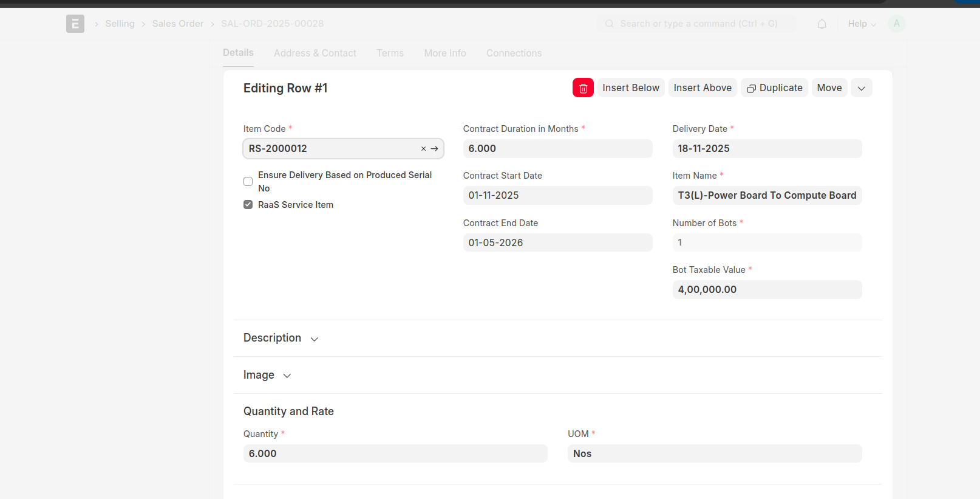
Task: Click the Delivery Date field
Action: pos(766,149)
